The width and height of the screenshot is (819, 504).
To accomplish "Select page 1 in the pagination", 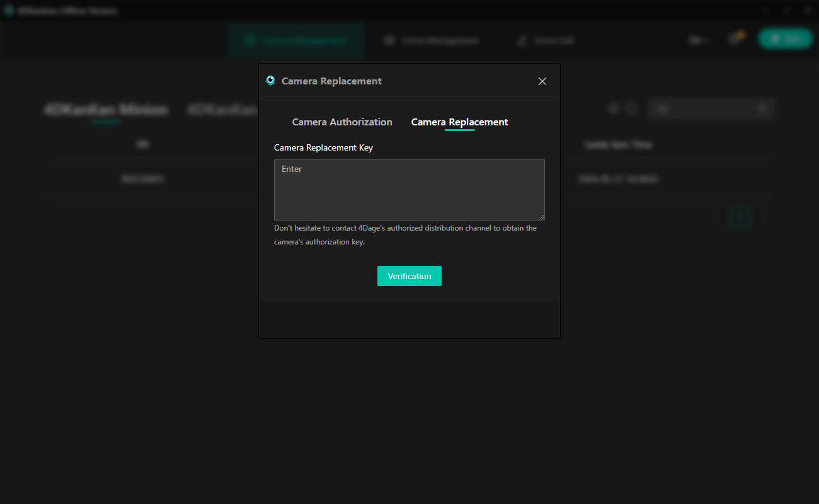I will coord(740,217).
